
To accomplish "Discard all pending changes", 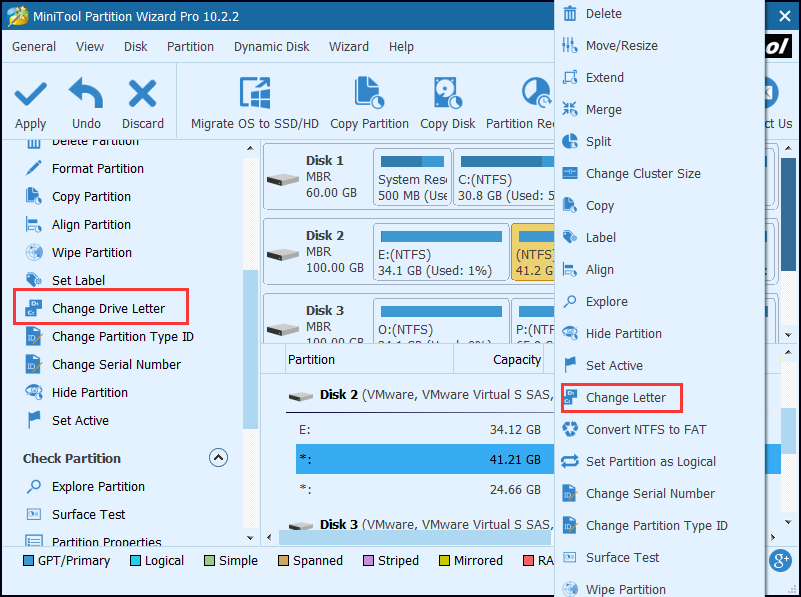I will 143,104.
